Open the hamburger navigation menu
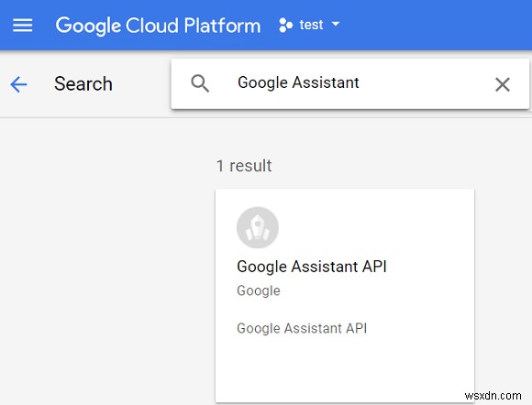Image resolution: width=532 pixels, height=405 pixels. [22, 26]
